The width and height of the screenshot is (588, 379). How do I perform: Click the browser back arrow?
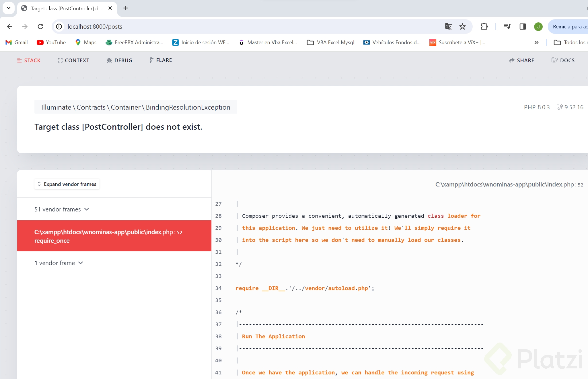coord(9,26)
